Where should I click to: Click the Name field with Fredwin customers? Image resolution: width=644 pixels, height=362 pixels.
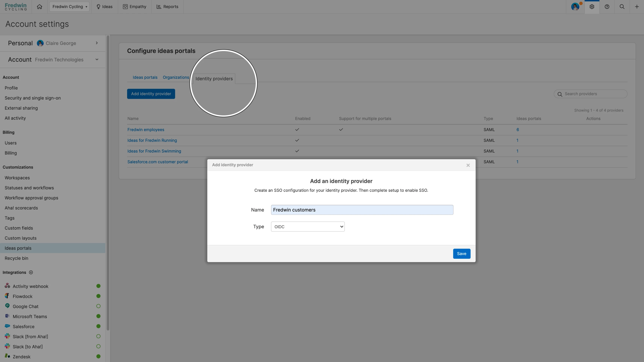click(x=362, y=210)
